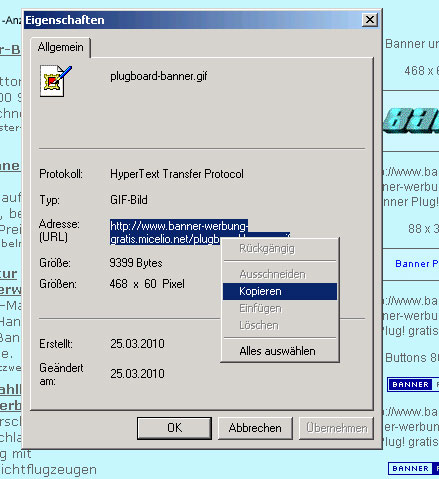The width and height of the screenshot is (439, 479).
Task: Click the greyed Einfügen menu entry
Action: click(x=280, y=308)
